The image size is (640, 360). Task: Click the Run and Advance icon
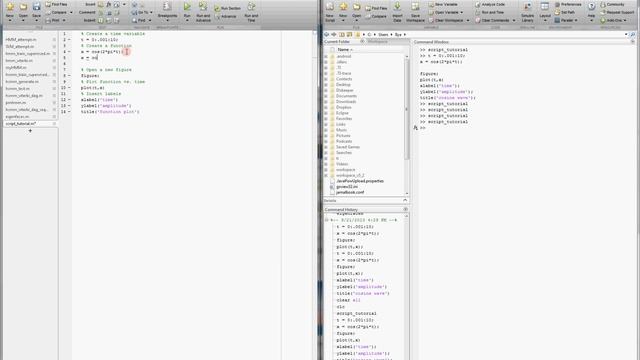[x=203, y=7]
